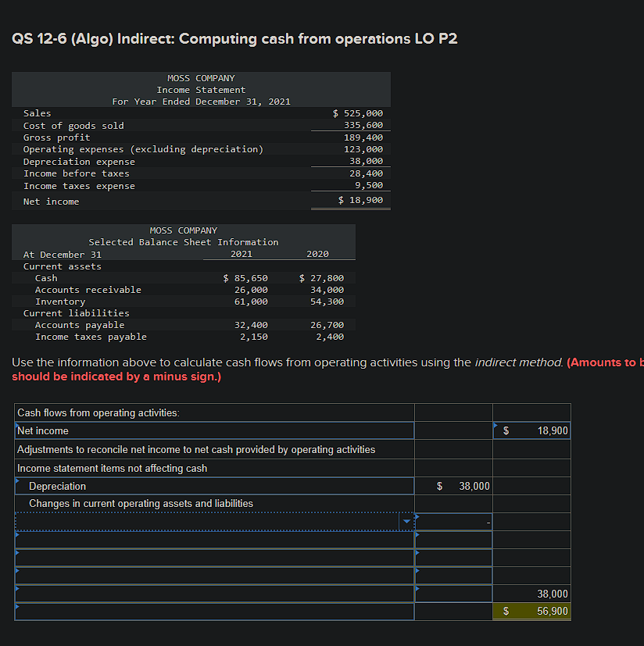The width and height of the screenshot is (644, 646).
Task: Select the Net income amount cell showing 18,900
Action: click(x=531, y=430)
